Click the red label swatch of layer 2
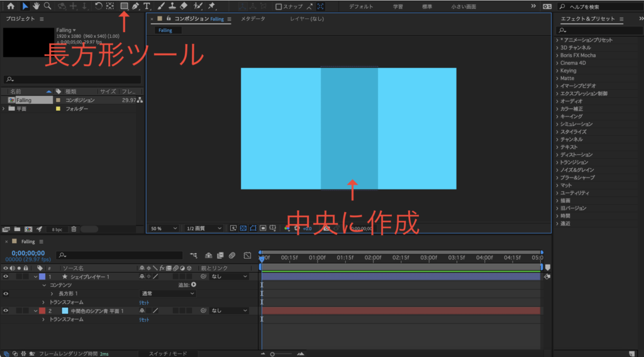This screenshot has width=644, height=357. click(42, 310)
